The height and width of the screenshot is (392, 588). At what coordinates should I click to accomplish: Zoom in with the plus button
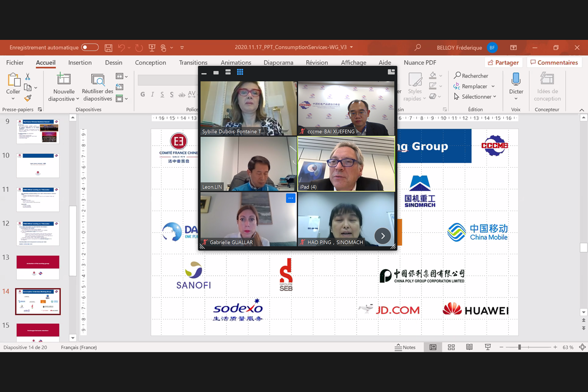pos(555,347)
